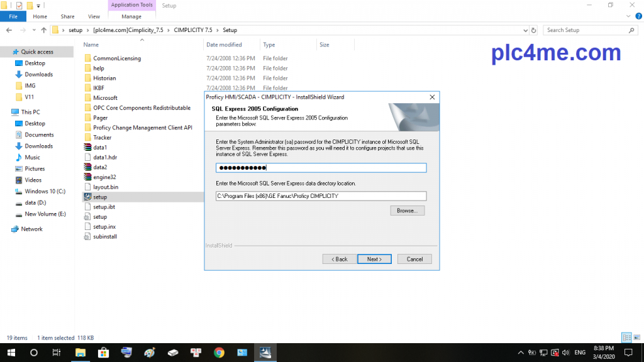Click into the sa password field
The height and width of the screenshot is (362, 644).
[321, 168]
